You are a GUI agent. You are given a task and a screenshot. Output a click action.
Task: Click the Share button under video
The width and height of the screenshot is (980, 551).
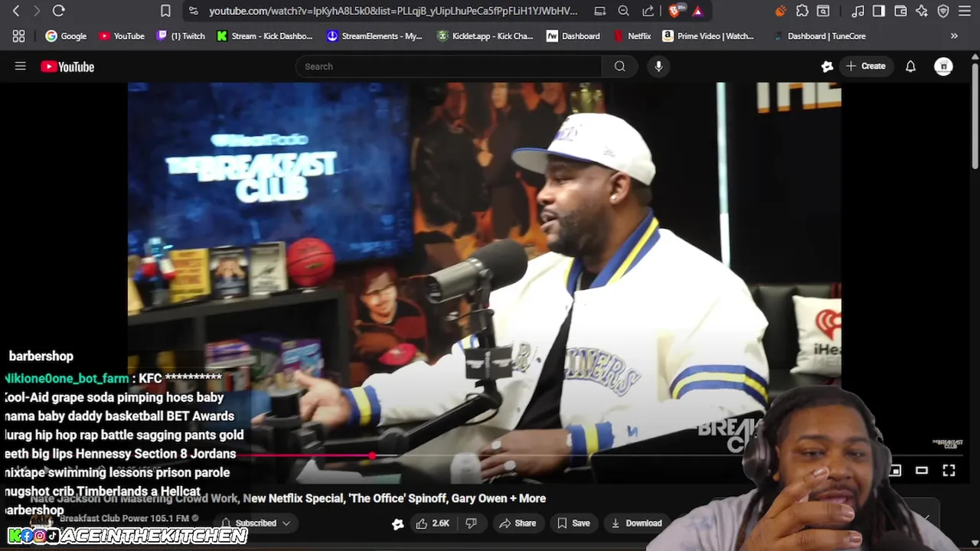(518, 523)
